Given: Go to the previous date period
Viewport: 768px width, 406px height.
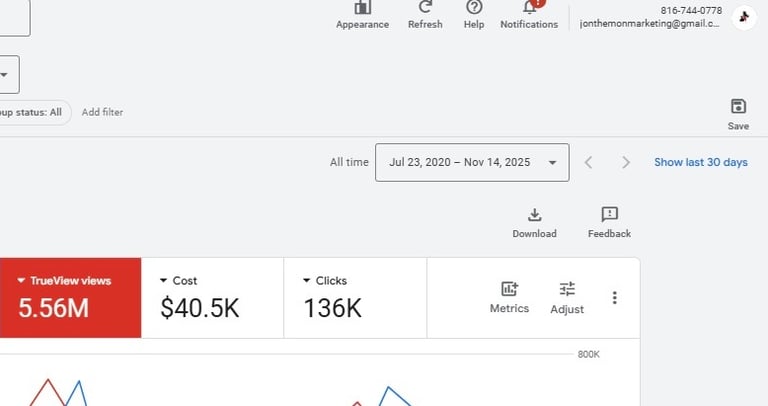Looking at the screenshot, I should [589, 162].
